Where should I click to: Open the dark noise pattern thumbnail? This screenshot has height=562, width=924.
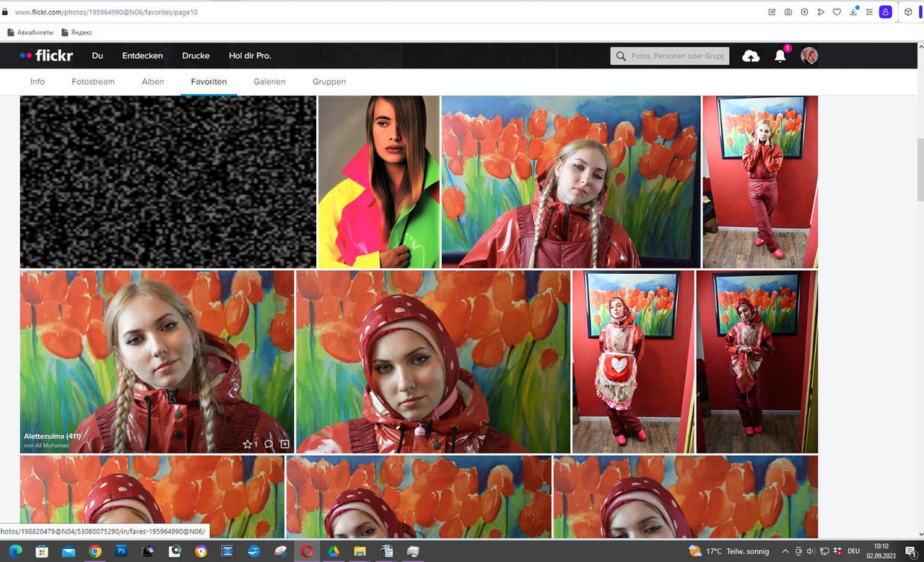[168, 182]
